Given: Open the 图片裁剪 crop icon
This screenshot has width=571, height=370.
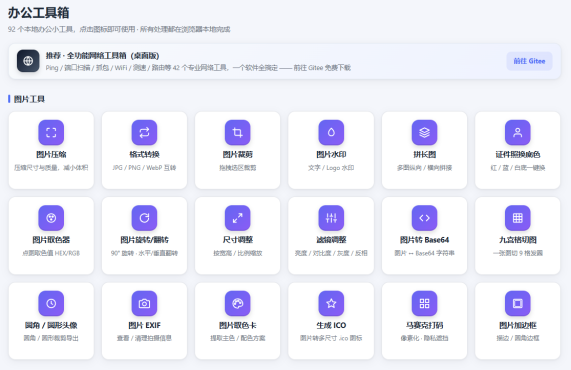Looking at the screenshot, I should 237,132.
